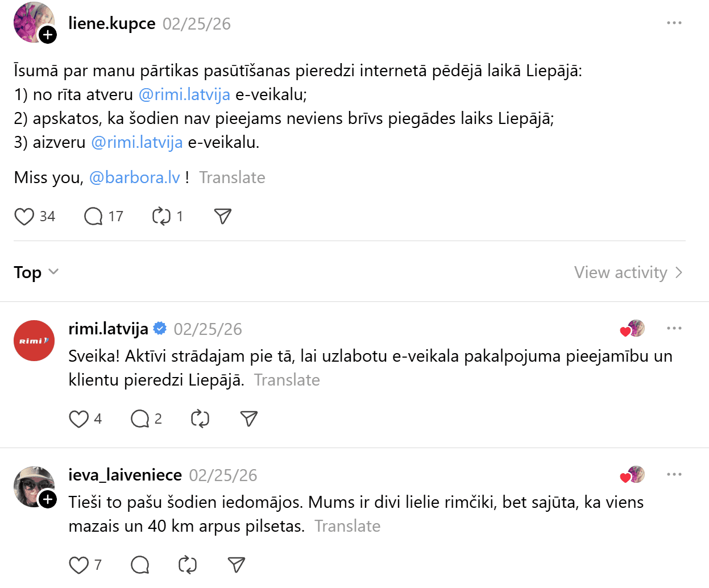
Task: Open View activity
Action: [628, 273]
